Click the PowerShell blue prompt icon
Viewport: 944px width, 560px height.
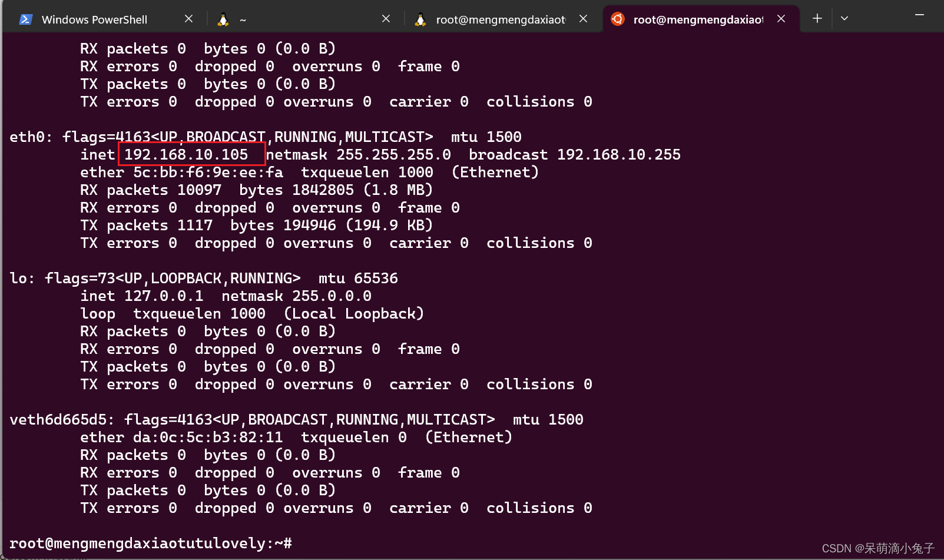pyautogui.click(x=25, y=19)
